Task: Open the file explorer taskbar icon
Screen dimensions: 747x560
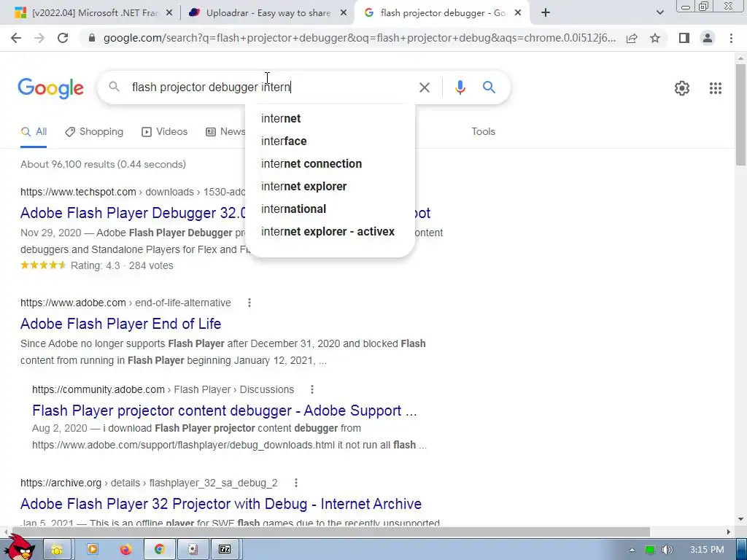Action: (x=57, y=550)
